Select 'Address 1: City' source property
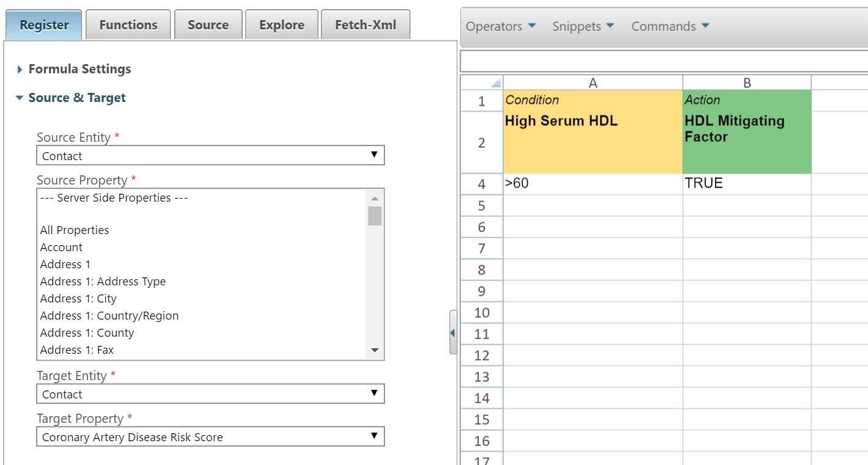This screenshot has width=868, height=465. point(78,299)
